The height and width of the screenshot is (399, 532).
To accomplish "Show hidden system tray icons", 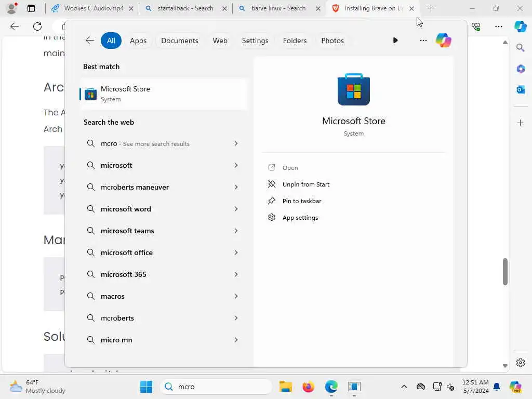I will (x=404, y=387).
